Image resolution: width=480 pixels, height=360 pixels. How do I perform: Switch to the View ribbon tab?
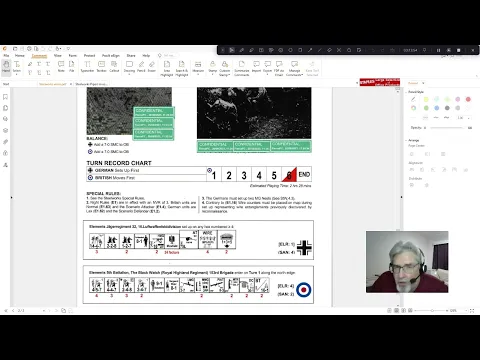point(58,55)
